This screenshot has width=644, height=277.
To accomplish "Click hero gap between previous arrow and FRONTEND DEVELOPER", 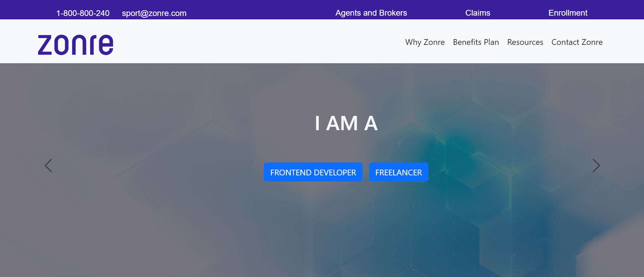I will point(156,170).
